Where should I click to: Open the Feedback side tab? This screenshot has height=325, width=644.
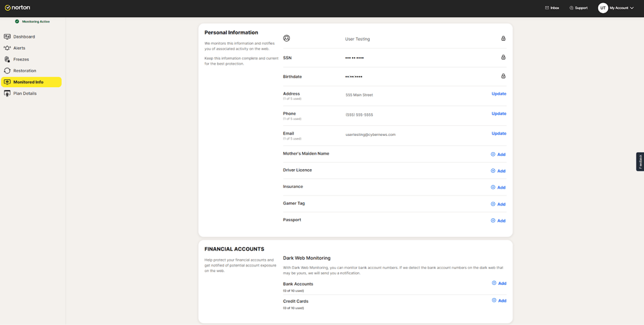point(640,162)
